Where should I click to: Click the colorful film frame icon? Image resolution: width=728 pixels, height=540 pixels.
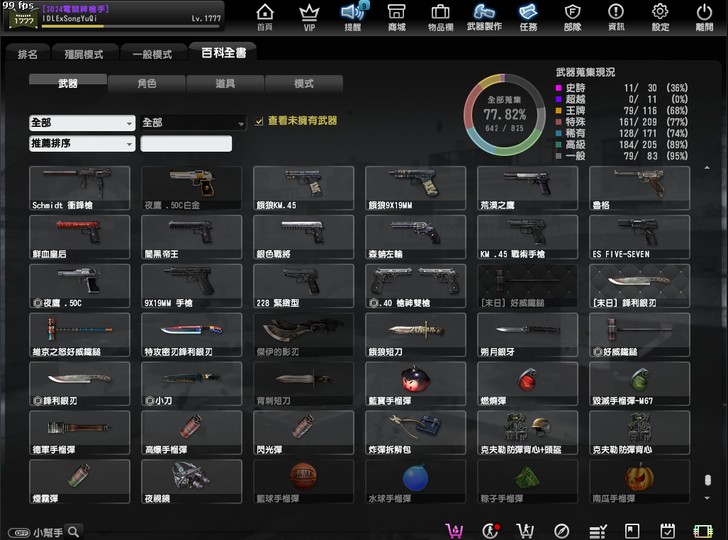tap(703, 531)
